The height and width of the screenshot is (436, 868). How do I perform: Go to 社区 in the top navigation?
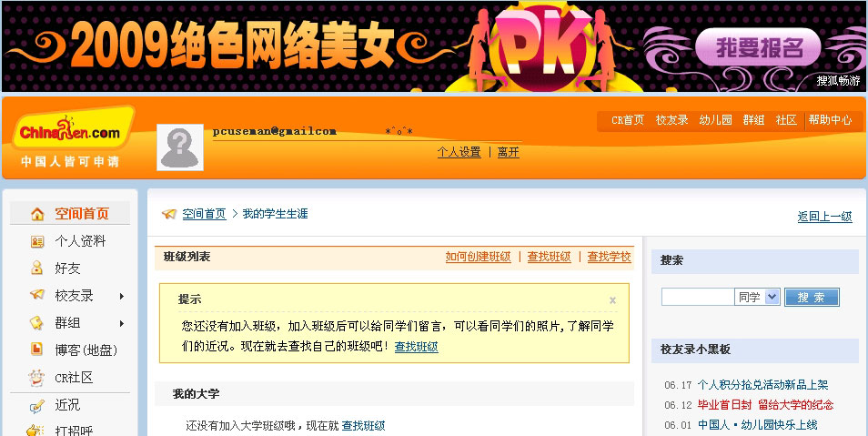(786, 119)
